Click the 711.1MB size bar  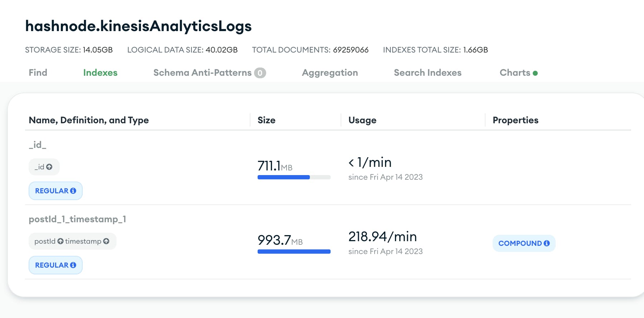pos(294,177)
